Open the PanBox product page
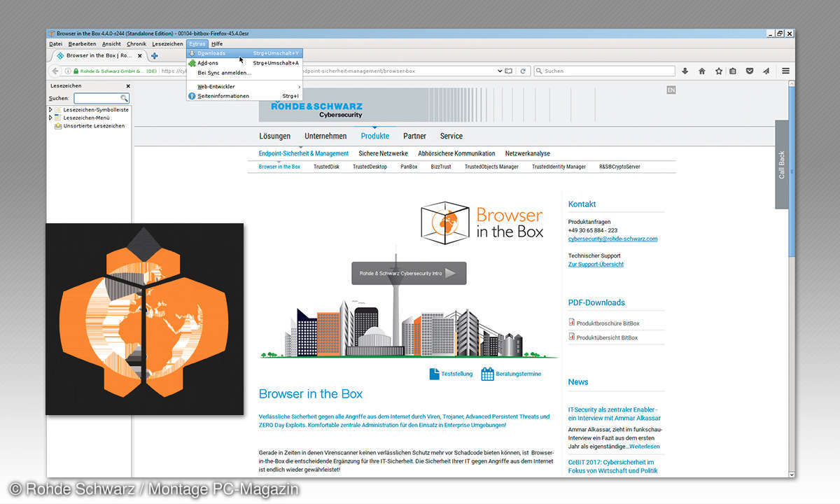The height and width of the screenshot is (504, 840). tap(409, 167)
